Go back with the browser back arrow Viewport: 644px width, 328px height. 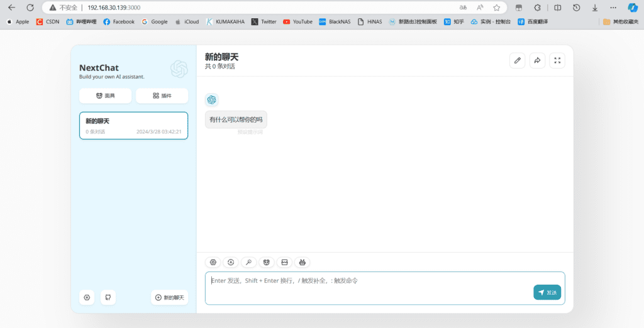11,8
